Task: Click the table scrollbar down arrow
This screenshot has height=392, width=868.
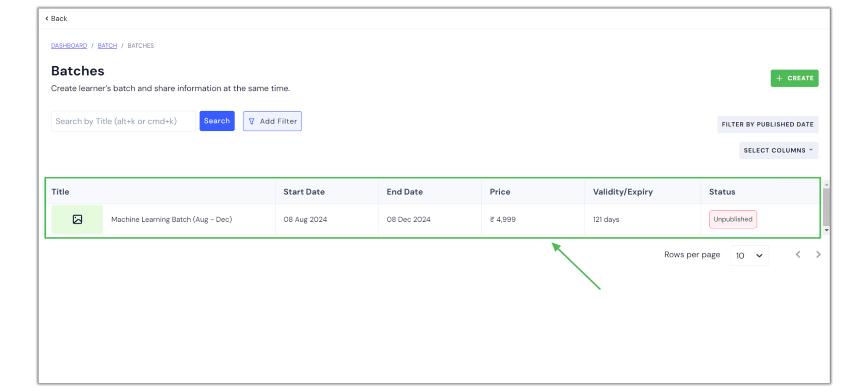Action: pos(826,230)
